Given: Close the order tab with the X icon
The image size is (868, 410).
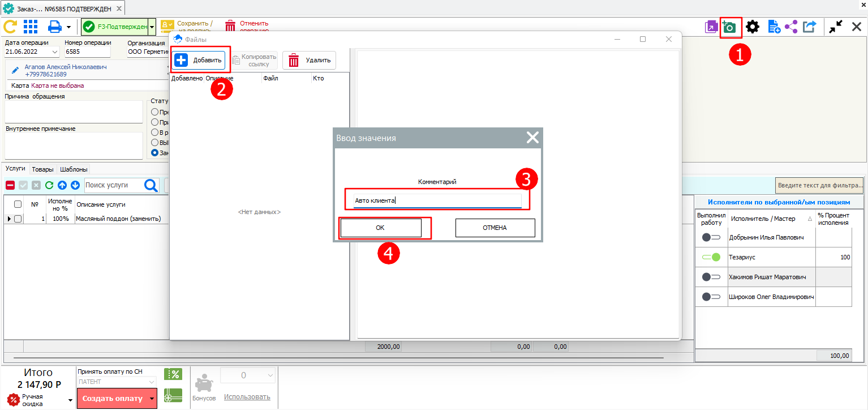Looking at the screenshot, I should click(x=857, y=27).
